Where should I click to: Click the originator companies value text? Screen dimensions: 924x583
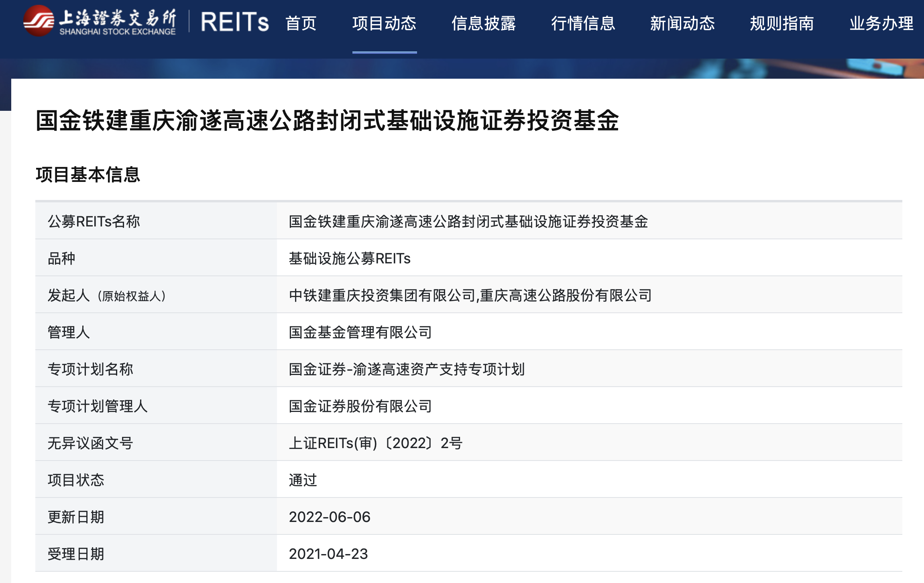pos(470,296)
